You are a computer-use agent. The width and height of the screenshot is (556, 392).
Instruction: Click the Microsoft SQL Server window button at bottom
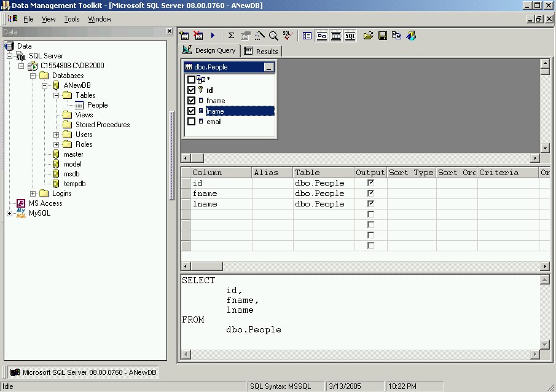[x=84, y=372]
